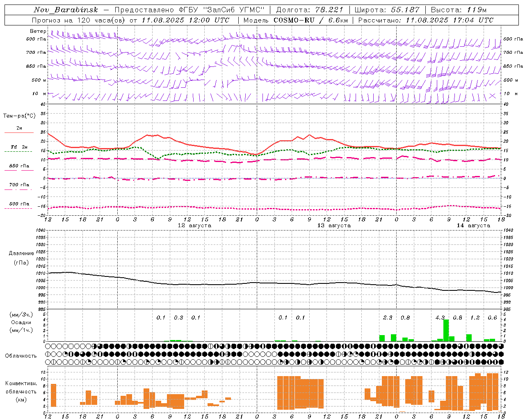Click the 'Облачность' cloud cover label
Viewport: 525px width, 420px height.
[21, 356]
